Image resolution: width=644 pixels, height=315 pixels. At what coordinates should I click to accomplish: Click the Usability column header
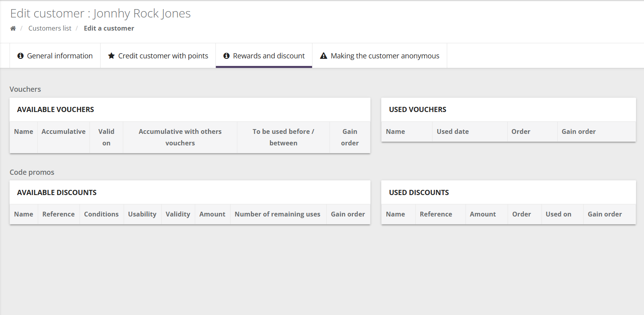tap(142, 214)
